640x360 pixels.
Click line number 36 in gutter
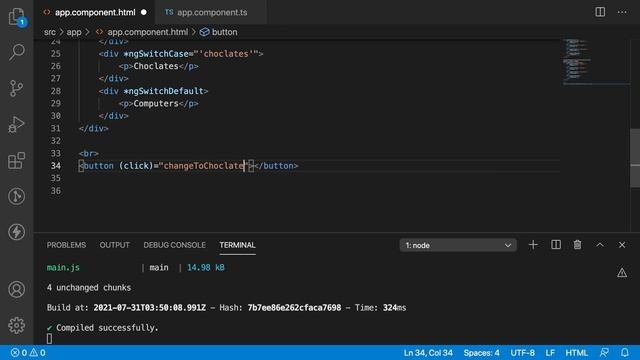[x=56, y=191]
